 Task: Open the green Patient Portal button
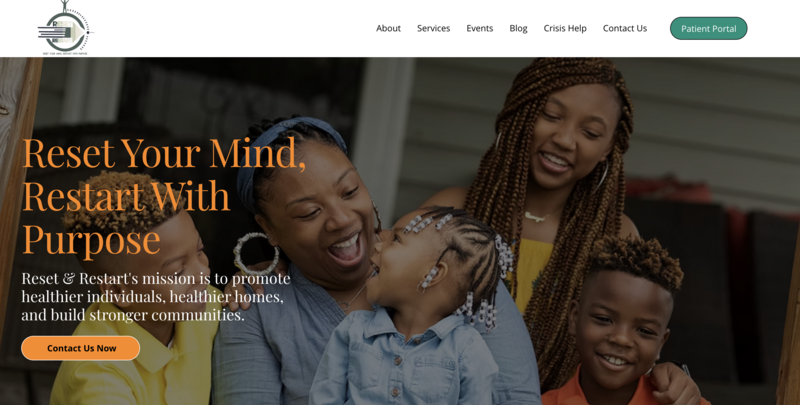click(x=708, y=29)
